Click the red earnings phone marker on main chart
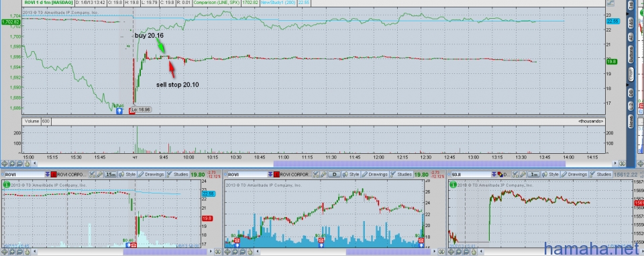The height and width of the screenshot is (256, 644). coord(132,110)
